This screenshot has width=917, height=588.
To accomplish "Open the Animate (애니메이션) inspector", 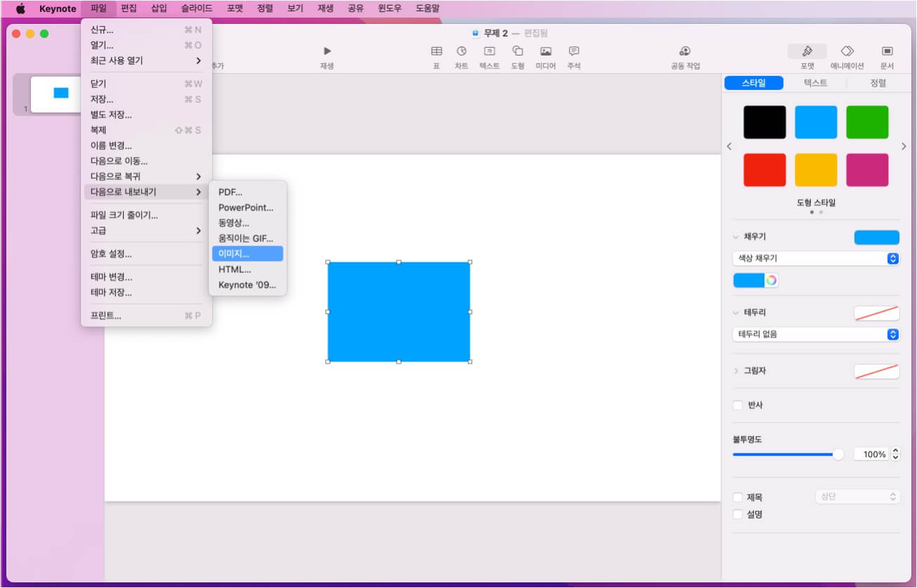I will [x=847, y=51].
